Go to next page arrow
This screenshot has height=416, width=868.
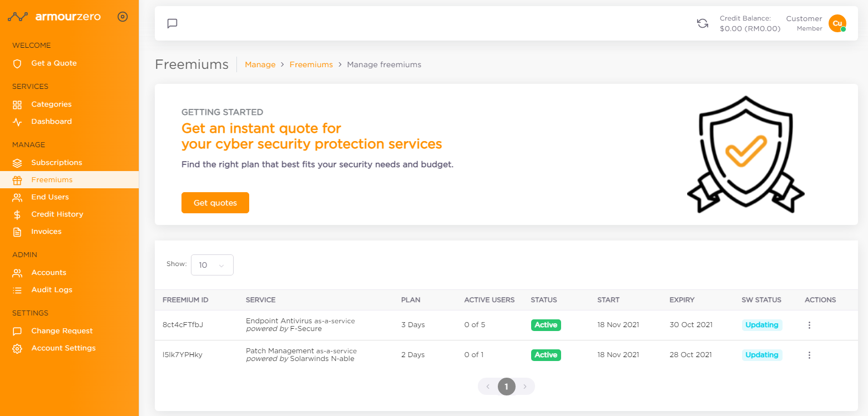pos(525,387)
